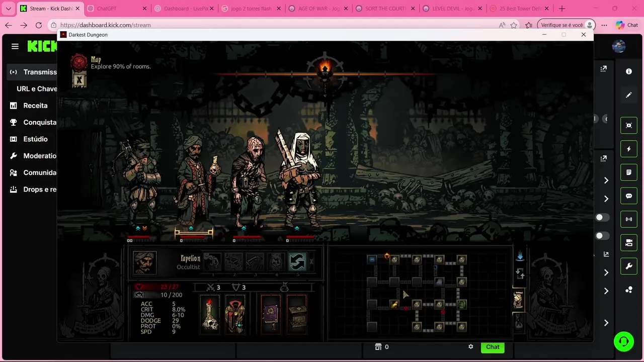
Task: Click the Kick logo
Action: coord(42,46)
